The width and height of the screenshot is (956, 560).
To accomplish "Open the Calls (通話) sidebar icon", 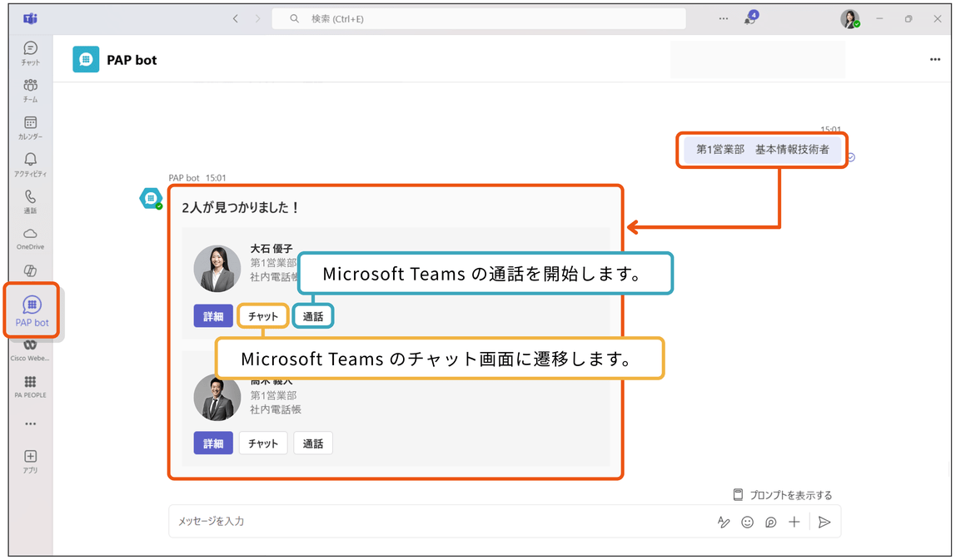I will 31,201.
